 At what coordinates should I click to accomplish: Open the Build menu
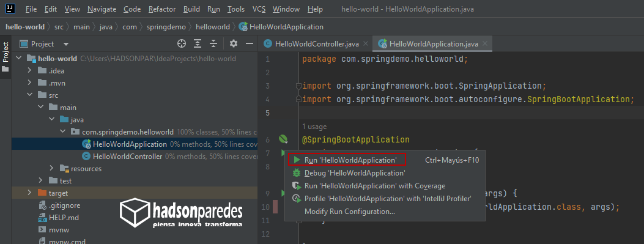pos(191,9)
